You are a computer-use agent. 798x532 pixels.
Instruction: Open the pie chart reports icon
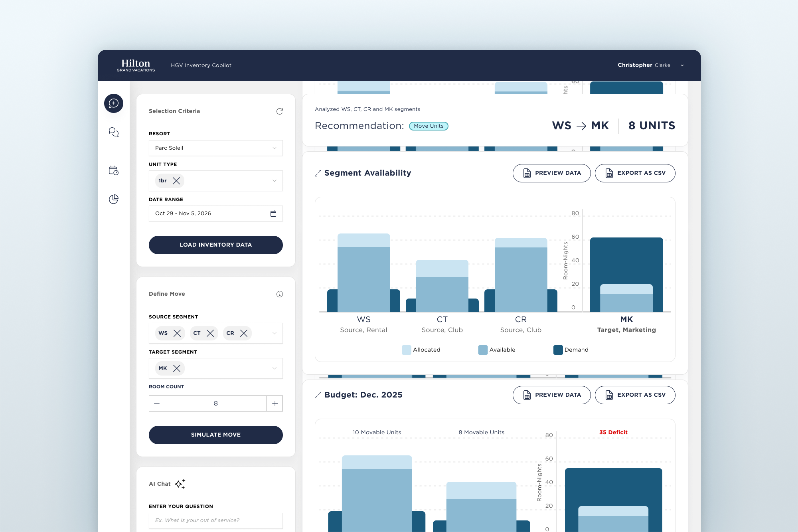click(114, 199)
